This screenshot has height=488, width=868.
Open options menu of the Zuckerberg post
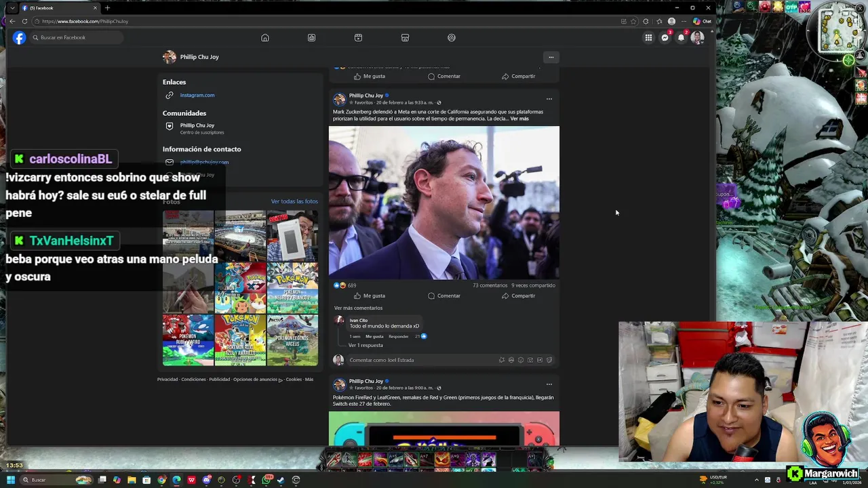[x=549, y=99]
